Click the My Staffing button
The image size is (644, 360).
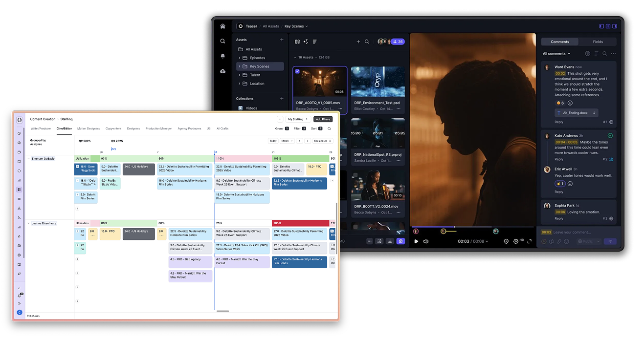298,119
